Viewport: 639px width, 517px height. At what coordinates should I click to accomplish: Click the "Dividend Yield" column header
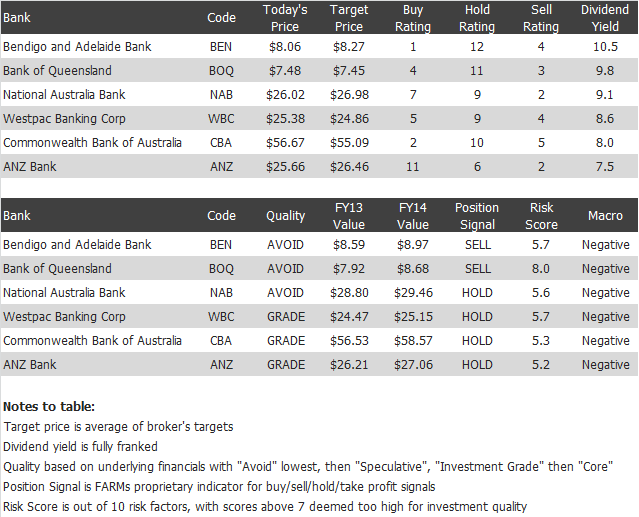[x=605, y=18]
